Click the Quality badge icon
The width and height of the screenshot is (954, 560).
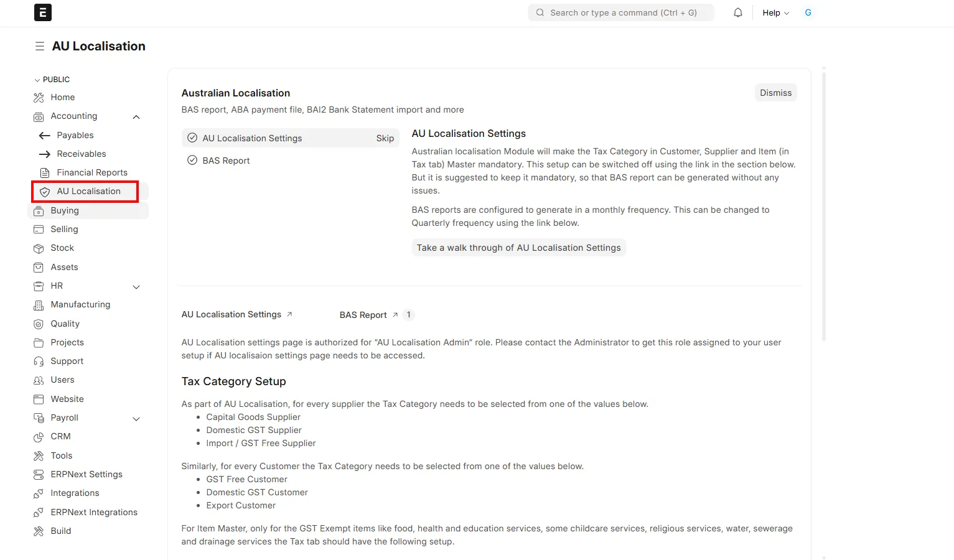39,324
